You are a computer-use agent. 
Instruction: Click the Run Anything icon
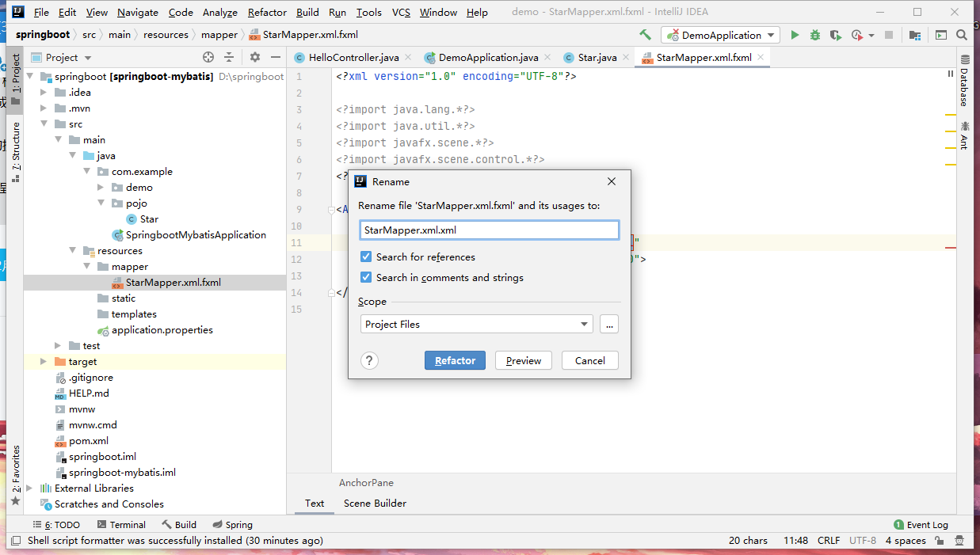(x=941, y=35)
